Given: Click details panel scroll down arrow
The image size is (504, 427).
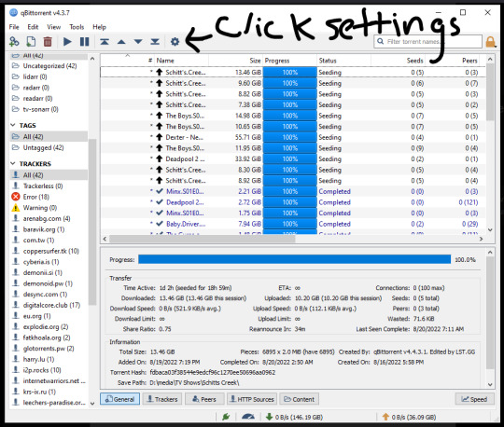Looking at the screenshot, I should [490, 384].
